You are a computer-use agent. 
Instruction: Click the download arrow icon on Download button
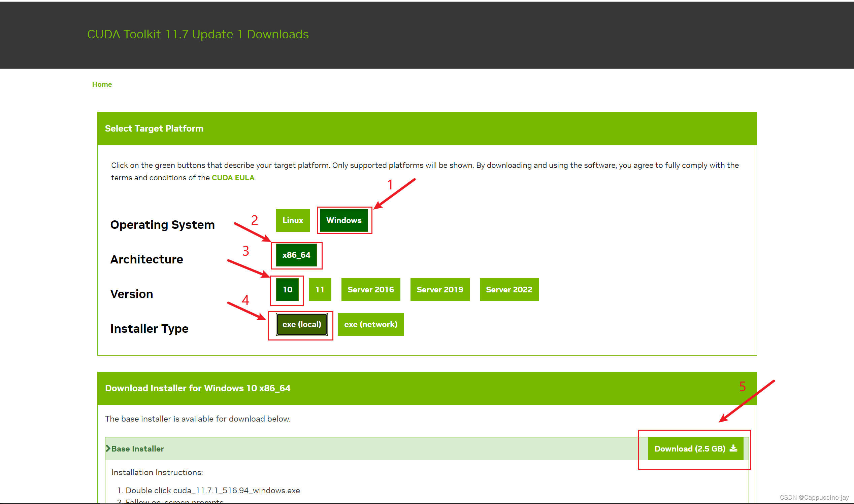733,448
